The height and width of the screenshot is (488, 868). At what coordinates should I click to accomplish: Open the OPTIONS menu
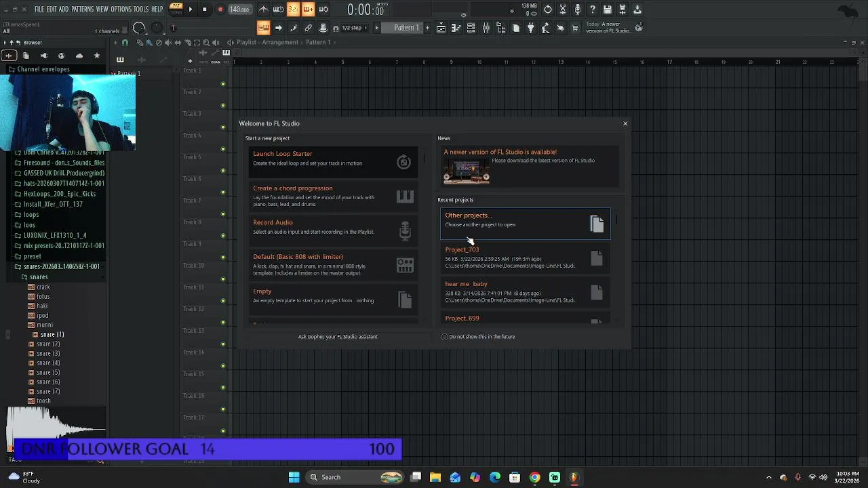pyautogui.click(x=121, y=9)
